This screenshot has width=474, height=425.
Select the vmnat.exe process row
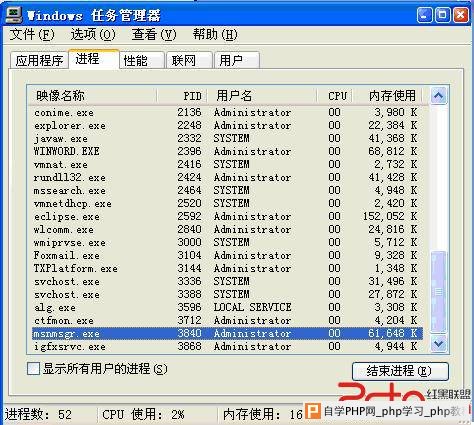pos(227,164)
